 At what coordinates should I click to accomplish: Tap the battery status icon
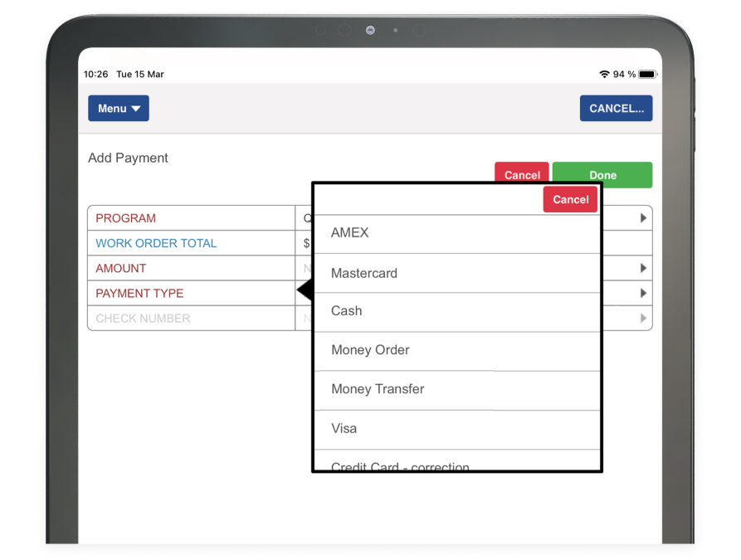(x=647, y=74)
